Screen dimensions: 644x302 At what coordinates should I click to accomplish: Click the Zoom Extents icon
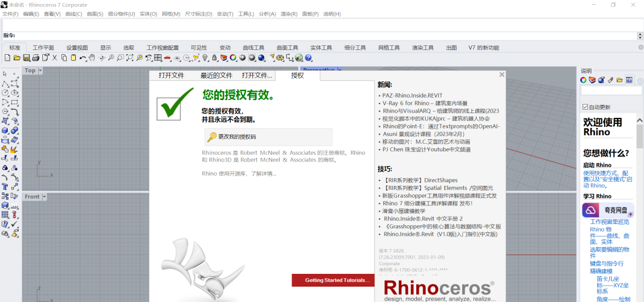tap(130, 58)
